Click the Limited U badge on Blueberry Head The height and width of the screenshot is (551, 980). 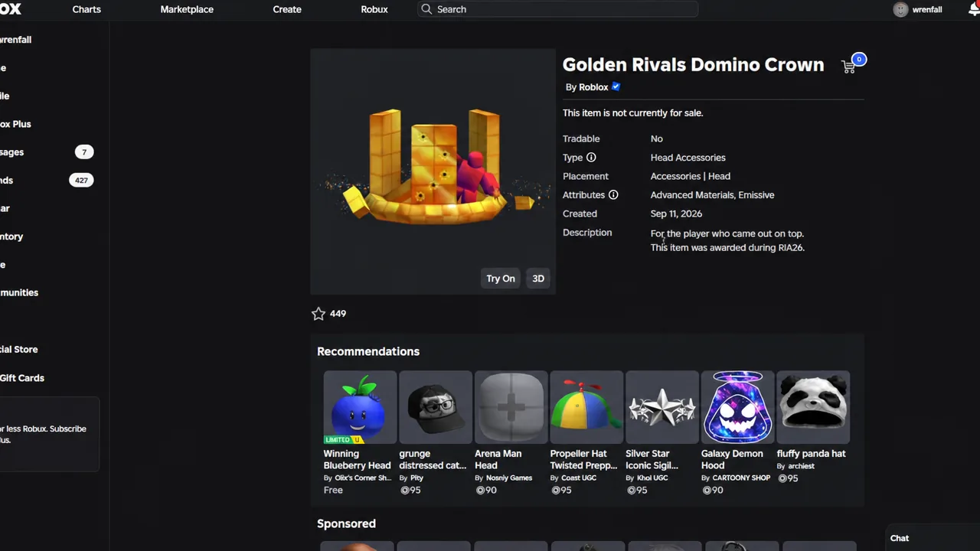342,439
